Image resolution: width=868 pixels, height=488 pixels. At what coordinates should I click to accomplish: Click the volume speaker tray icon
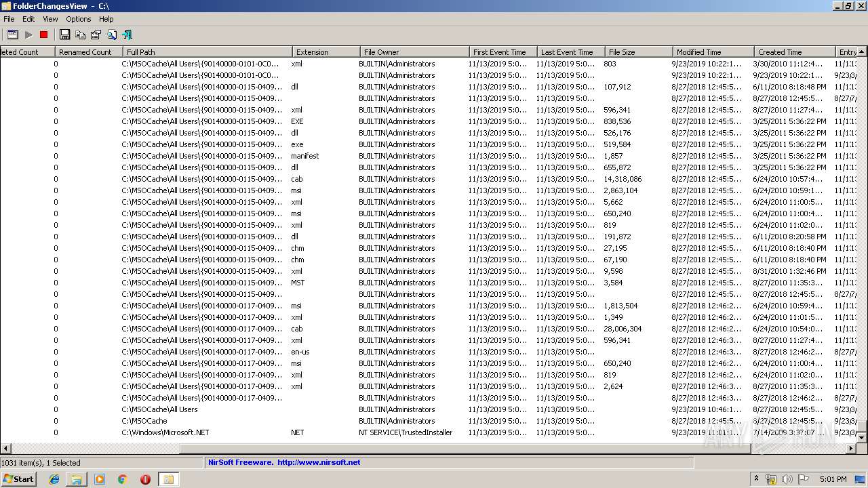click(x=787, y=479)
